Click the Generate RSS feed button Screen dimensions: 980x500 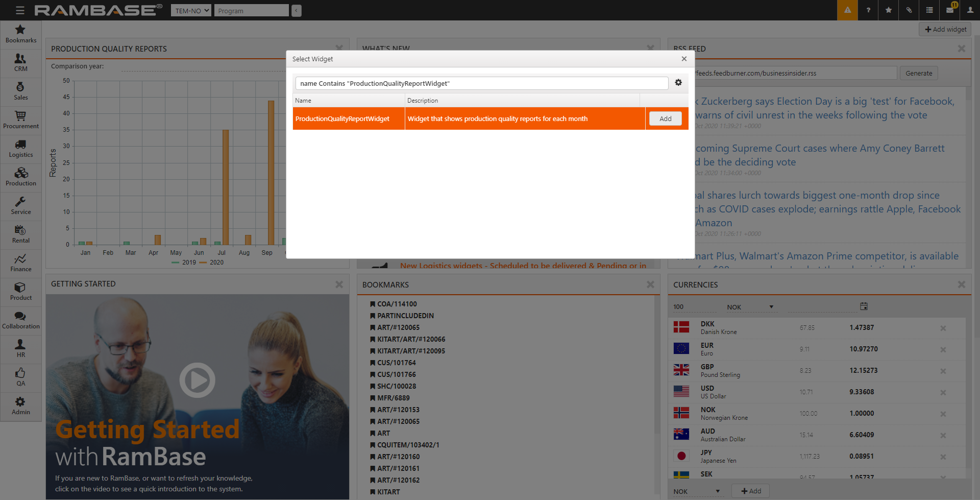[x=918, y=74]
